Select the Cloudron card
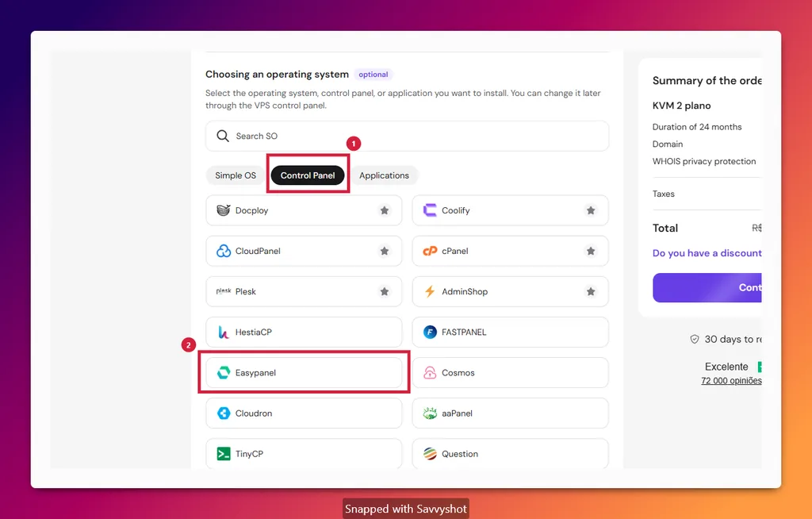This screenshot has width=812, height=519. (x=304, y=413)
